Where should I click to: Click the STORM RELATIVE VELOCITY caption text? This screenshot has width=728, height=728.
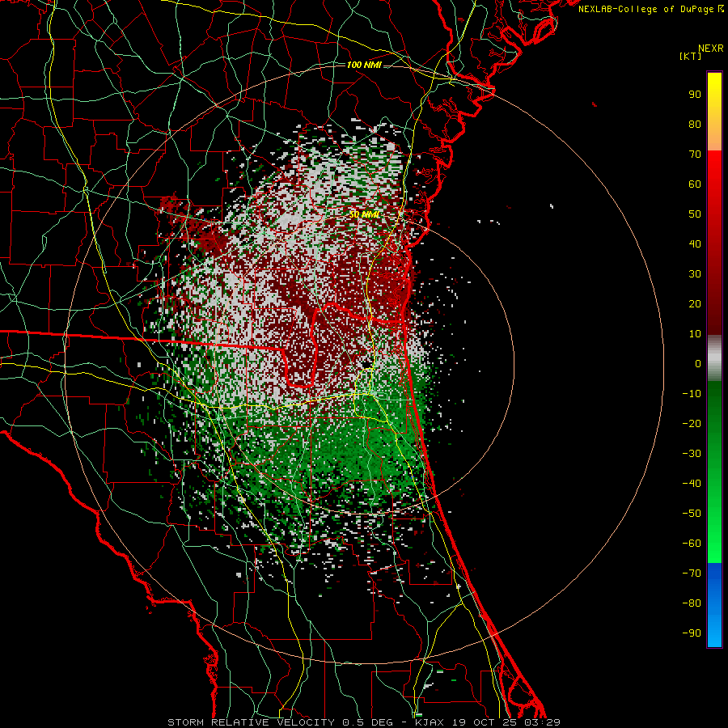252,722
